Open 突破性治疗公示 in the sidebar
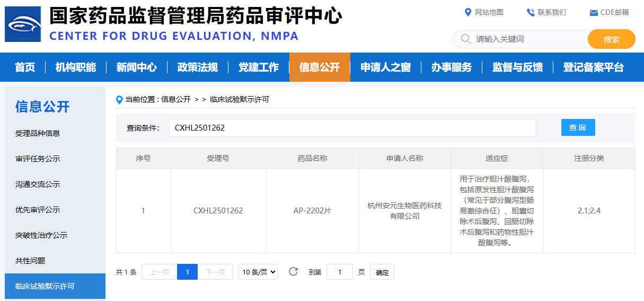The image size is (644, 301). coord(41,235)
